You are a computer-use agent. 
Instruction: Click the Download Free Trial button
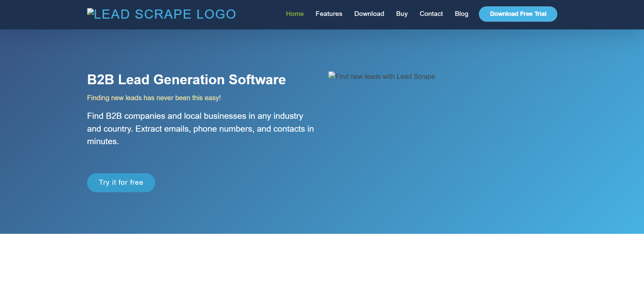pos(518,14)
